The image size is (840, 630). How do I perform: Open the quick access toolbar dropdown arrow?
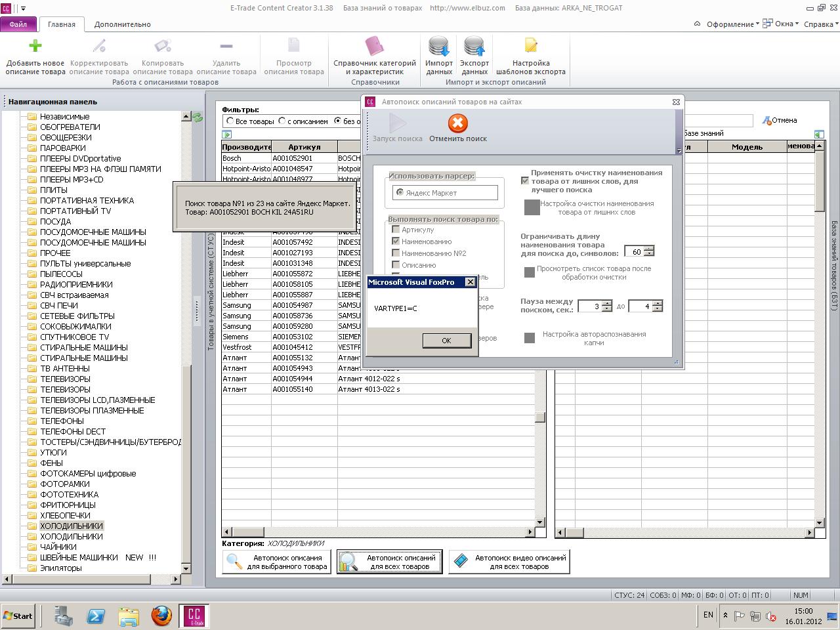(x=24, y=9)
